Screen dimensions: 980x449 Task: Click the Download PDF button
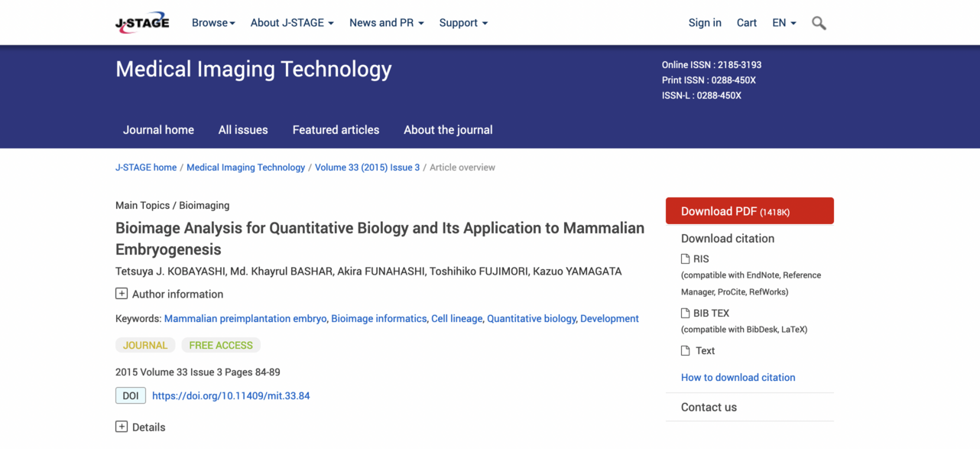pos(749,211)
